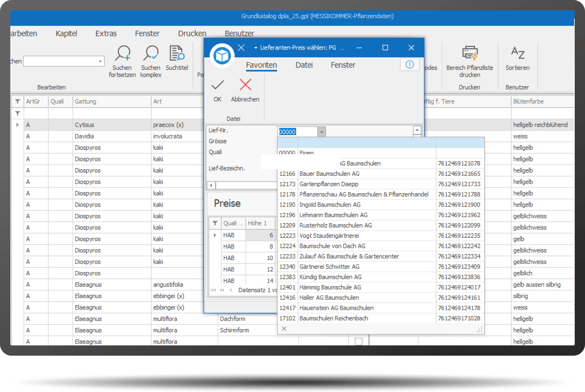This screenshot has width=585, height=392.
Task: Click Suchen komplex icon
Action: tap(151, 53)
